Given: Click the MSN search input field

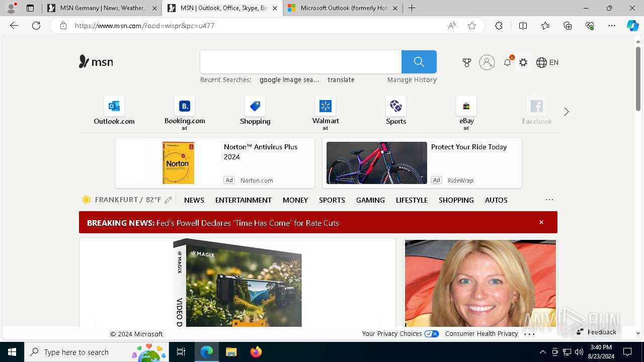Looking at the screenshot, I should point(301,62).
